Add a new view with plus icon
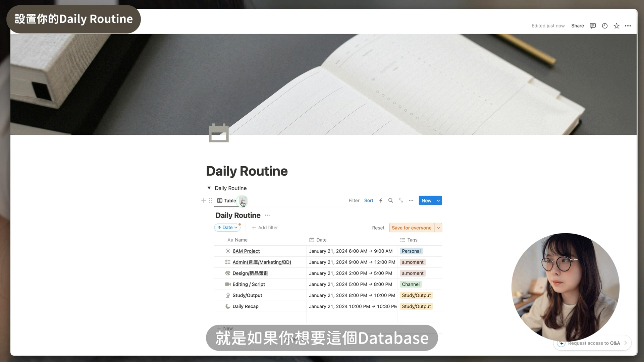The width and height of the screenshot is (644, 362). click(x=243, y=200)
